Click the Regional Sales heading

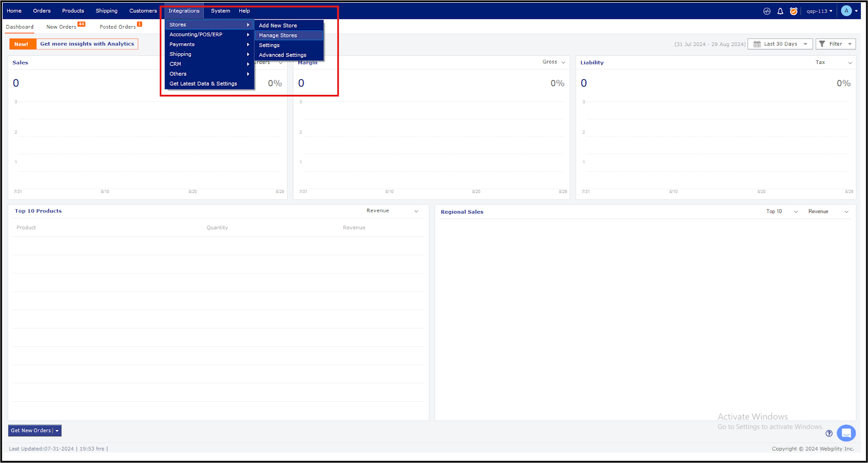462,212
